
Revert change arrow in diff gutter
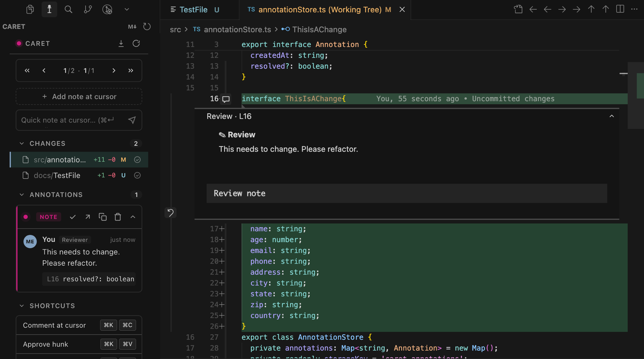click(170, 213)
